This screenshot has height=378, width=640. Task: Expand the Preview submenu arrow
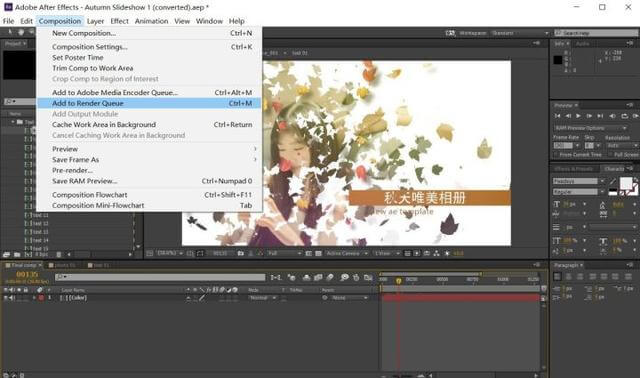click(x=255, y=149)
